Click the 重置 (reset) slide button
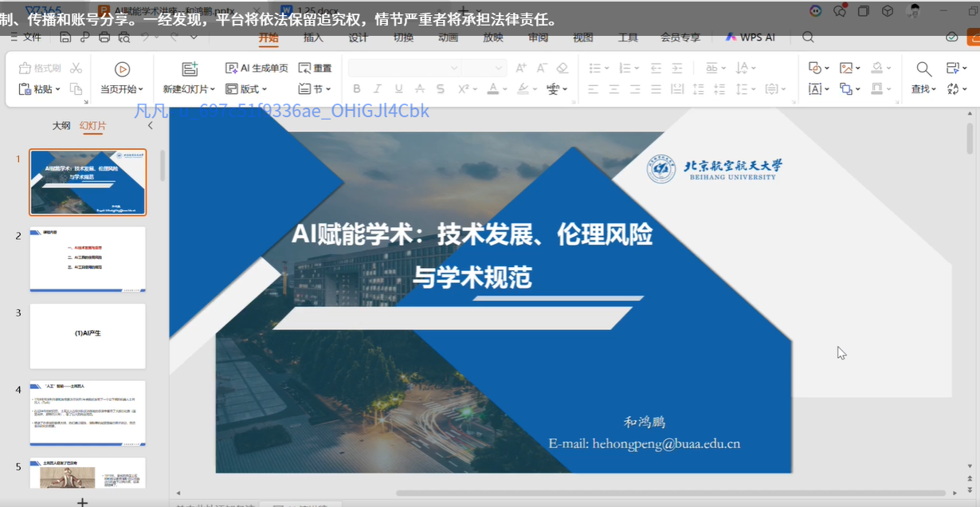The height and width of the screenshot is (507, 980). 315,69
